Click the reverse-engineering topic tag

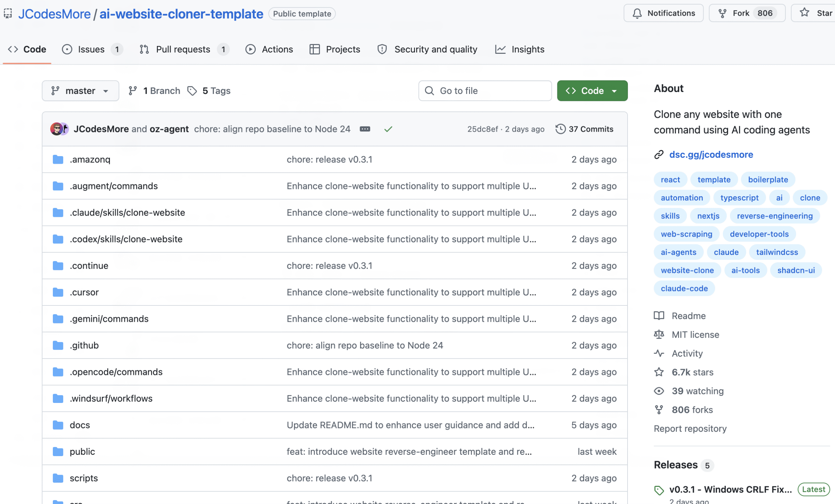pos(774,216)
